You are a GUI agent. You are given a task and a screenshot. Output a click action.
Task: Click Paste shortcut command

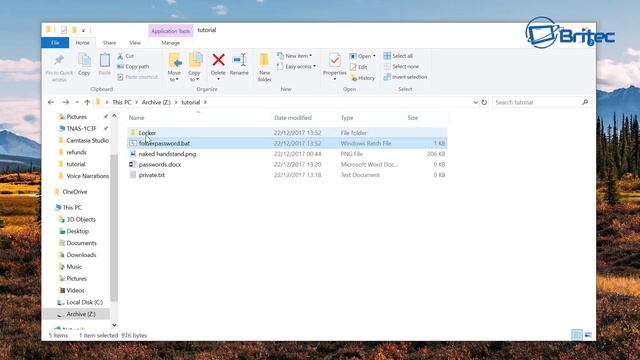[137, 77]
